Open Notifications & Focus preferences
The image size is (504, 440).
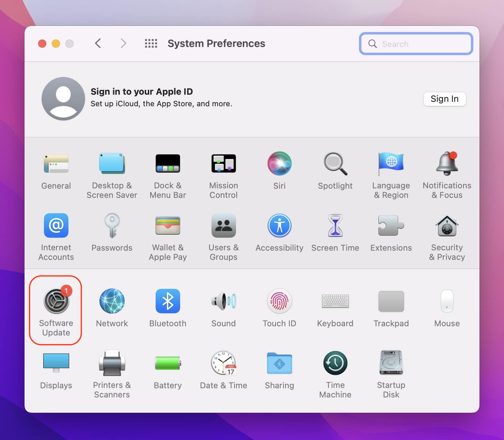point(447,164)
